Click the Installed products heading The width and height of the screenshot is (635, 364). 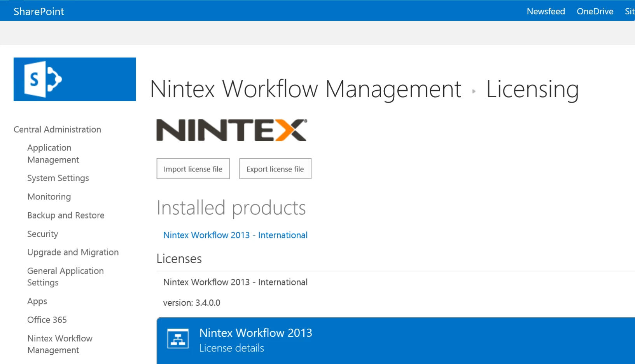pyautogui.click(x=231, y=208)
